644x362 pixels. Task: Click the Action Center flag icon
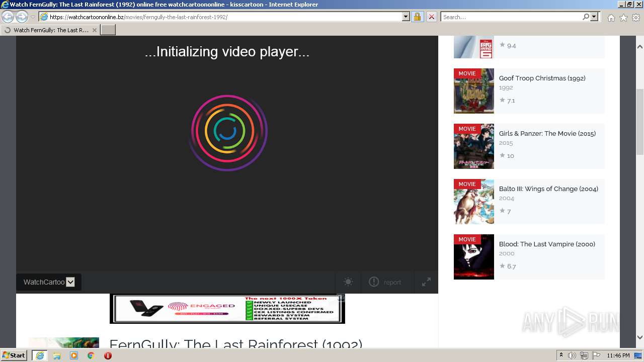point(596,355)
